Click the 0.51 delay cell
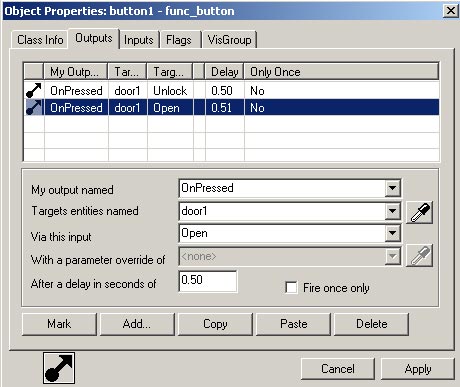The height and width of the screenshot is (387, 460). (224, 108)
